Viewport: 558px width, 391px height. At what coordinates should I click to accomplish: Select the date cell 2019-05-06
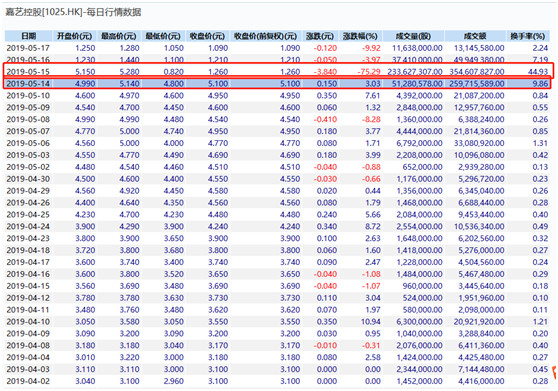point(28,143)
